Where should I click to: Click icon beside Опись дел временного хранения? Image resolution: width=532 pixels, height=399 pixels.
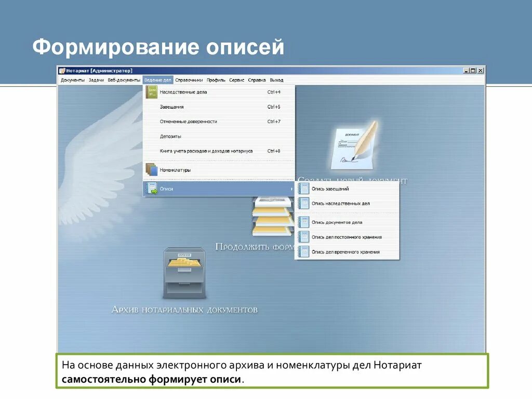point(303,252)
